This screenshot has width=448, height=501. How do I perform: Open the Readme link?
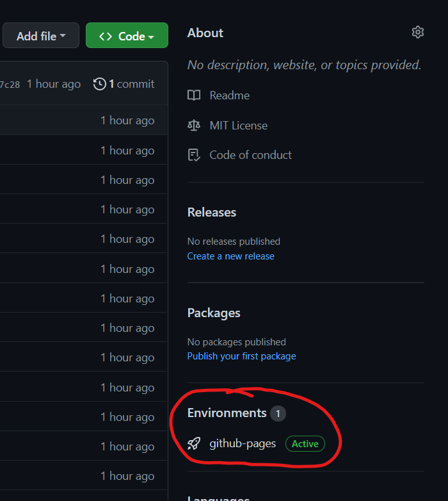[229, 95]
